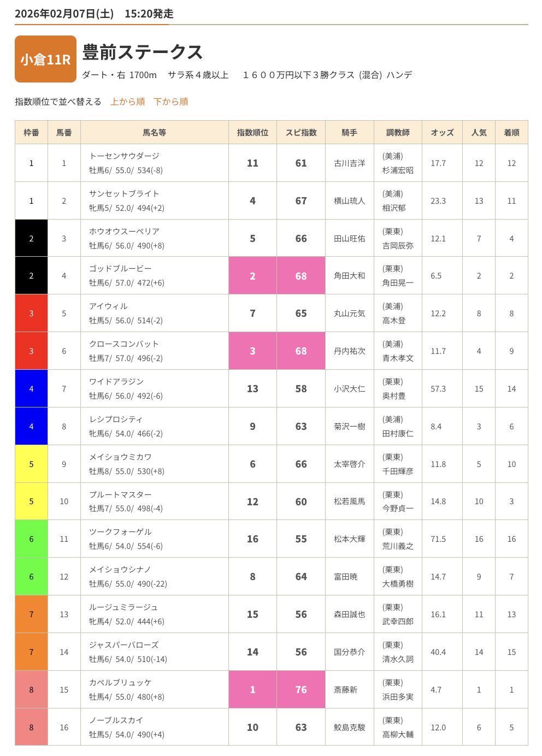Click the 人気 column header

point(479,132)
